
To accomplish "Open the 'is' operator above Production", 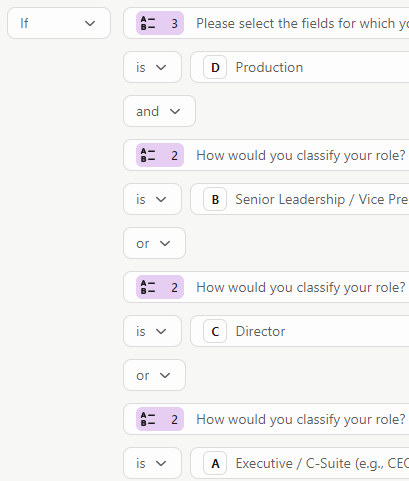I will point(152,67).
